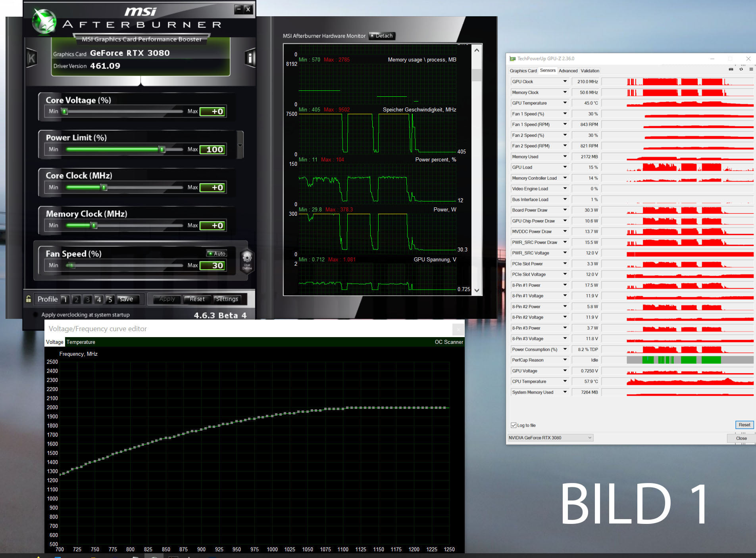Select profile slot 4 in Afterburner
Viewport: 756px width, 558px height.
point(99,299)
